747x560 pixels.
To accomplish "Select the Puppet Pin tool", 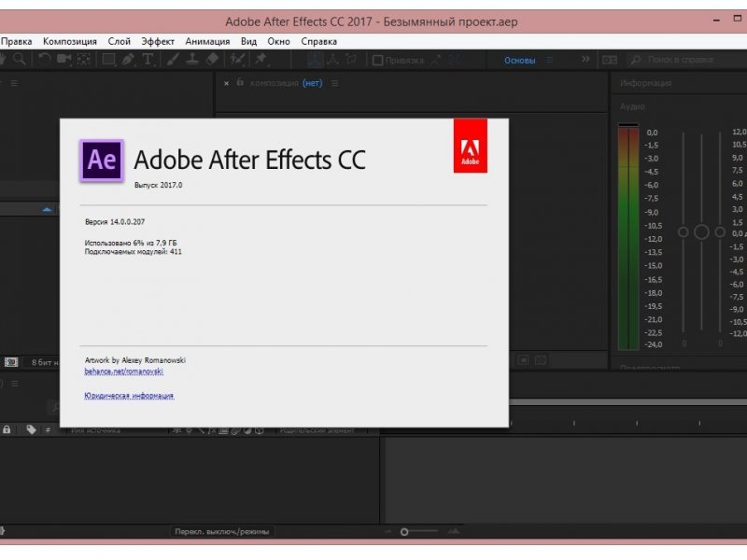I will 261,60.
